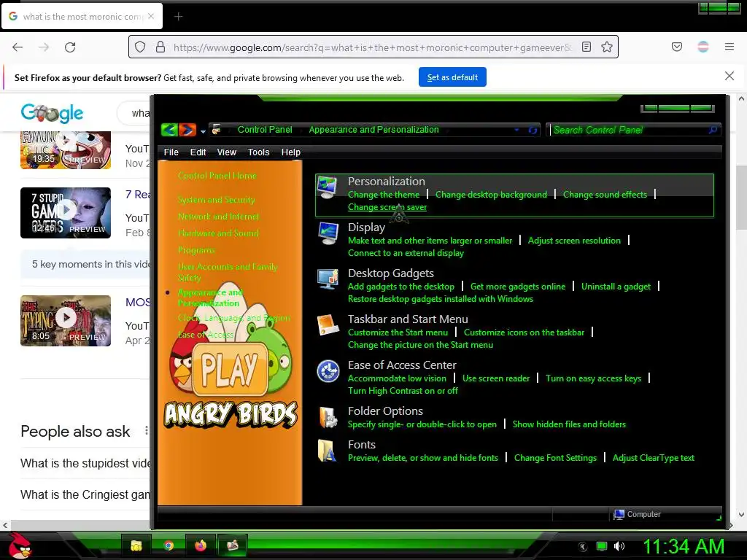Click the Folder Options icon
The height and width of the screenshot is (560, 747).
click(328, 417)
